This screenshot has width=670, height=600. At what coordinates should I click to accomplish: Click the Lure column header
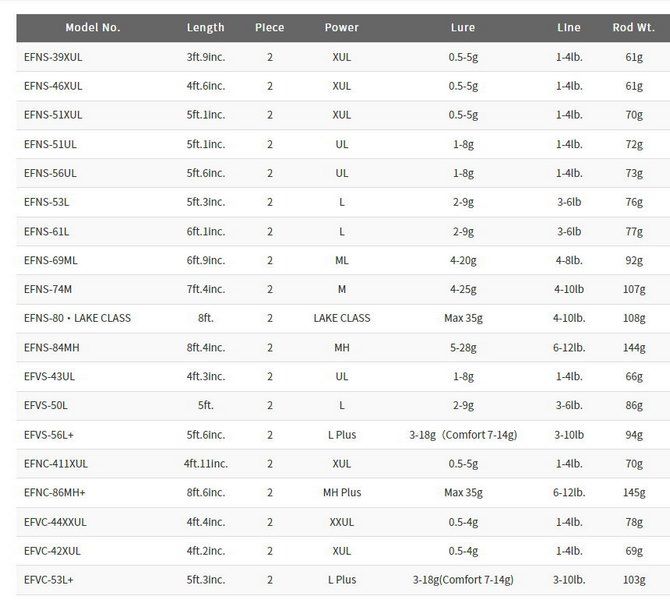pyautogui.click(x=463, y=28)
